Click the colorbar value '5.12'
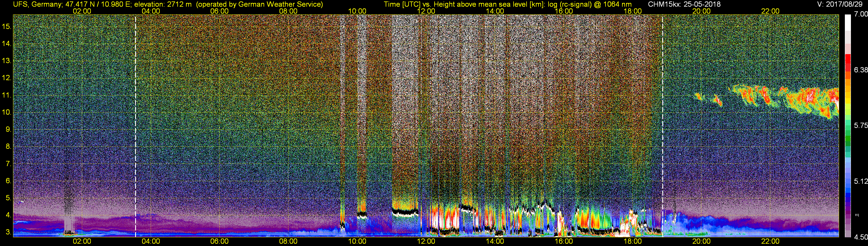The image size is (868, 246). click(x=860, y=181)
